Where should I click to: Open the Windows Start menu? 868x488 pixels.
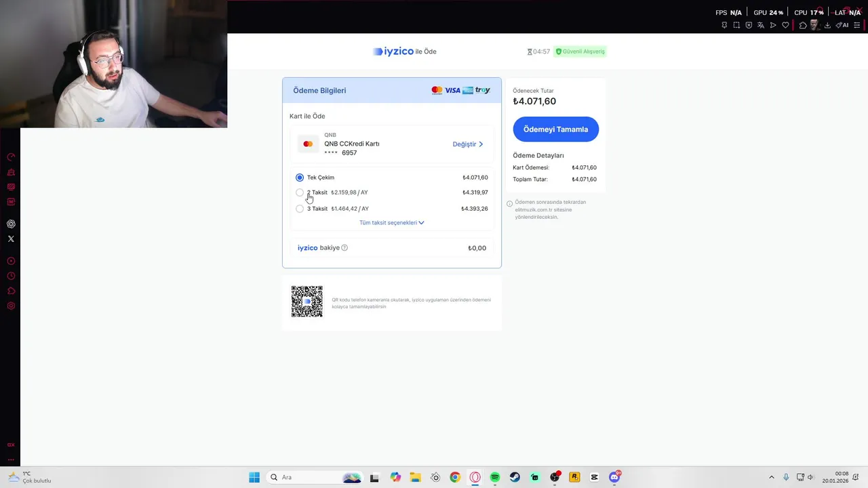click(x=254, y=477)
